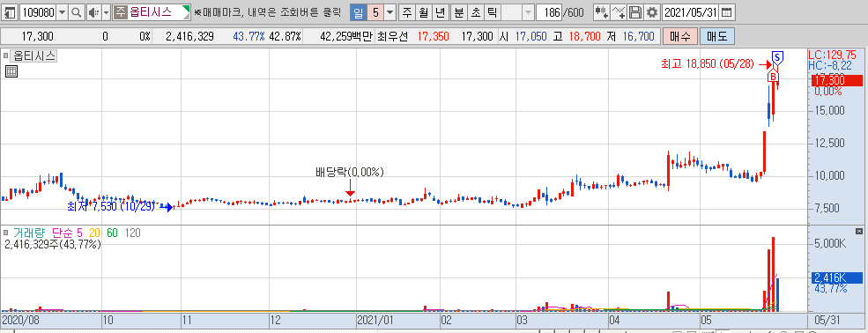
Task: Open chart settings gear icon
Action: click(x=653, y=12)
